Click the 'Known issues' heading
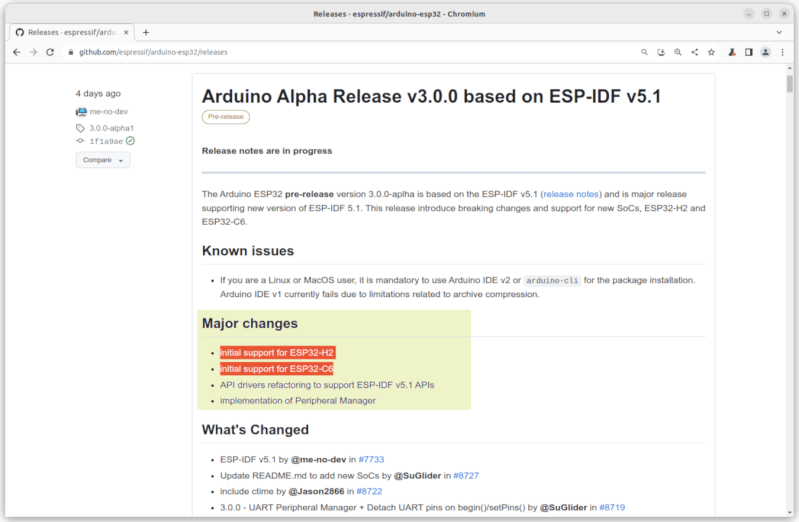The height and width of the screenshot is (522, 799). click(x=248, y=251)
